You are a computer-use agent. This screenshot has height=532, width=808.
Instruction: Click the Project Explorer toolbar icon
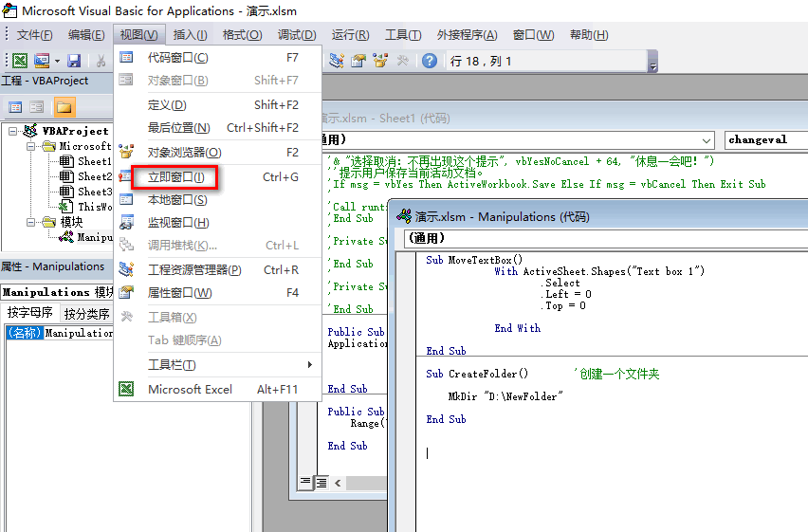[x=337, y=61]
